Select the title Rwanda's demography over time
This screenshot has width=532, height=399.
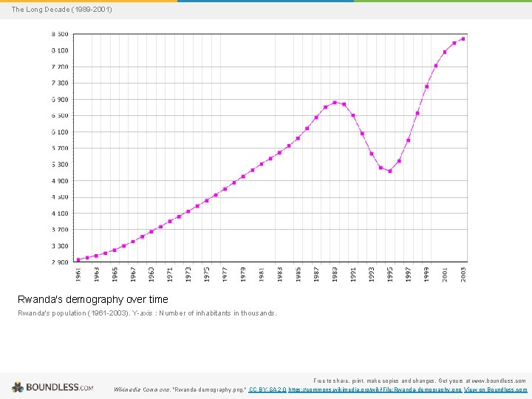93,299
